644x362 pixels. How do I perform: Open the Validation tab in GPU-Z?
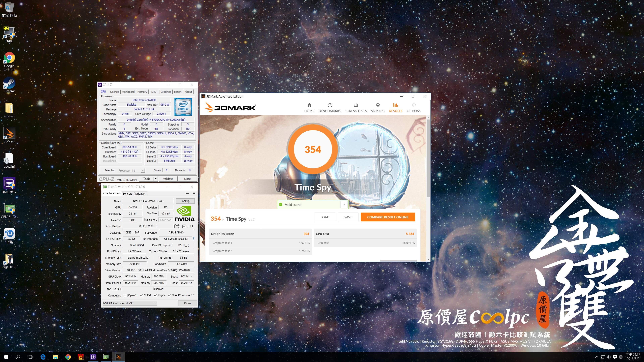click(140, 194)
